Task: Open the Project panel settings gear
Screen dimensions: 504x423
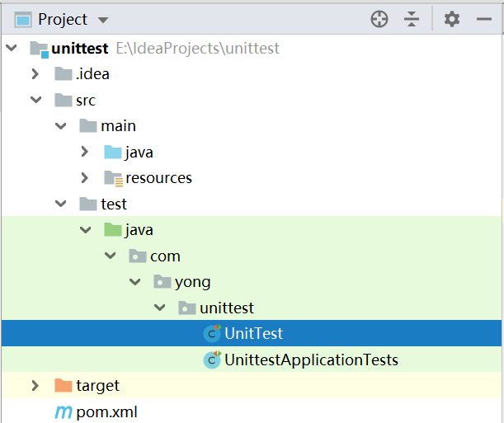Action: click(452, 19)
